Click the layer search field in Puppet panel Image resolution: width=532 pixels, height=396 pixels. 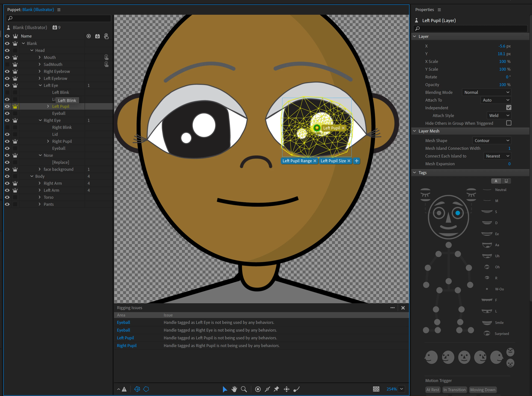pos(59,18)
